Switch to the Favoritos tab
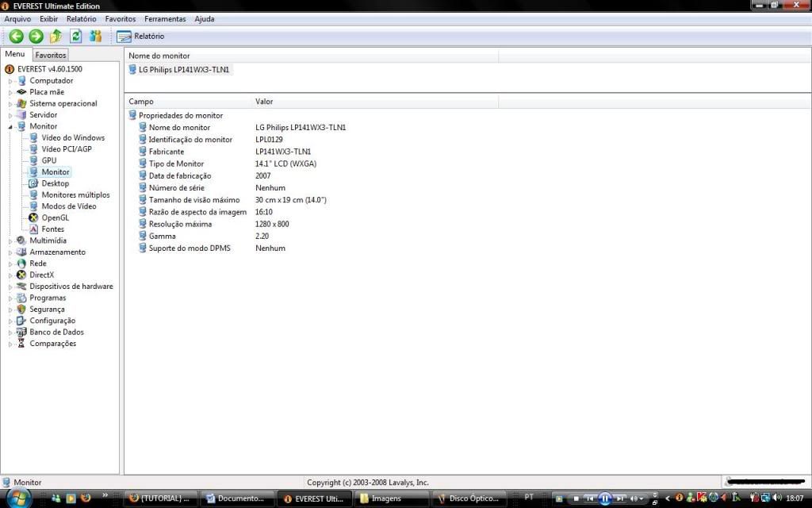812x508 pixels. tap(50, 54)
